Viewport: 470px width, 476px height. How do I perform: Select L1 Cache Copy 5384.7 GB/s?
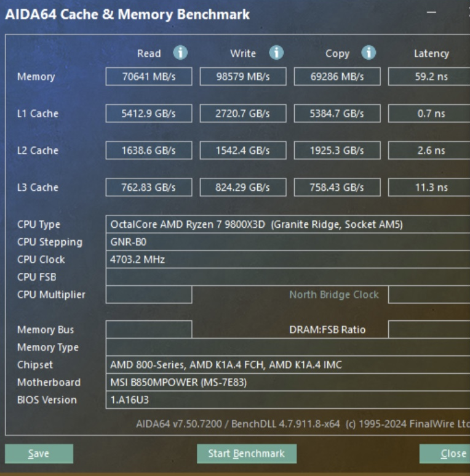tap(337, 113)
